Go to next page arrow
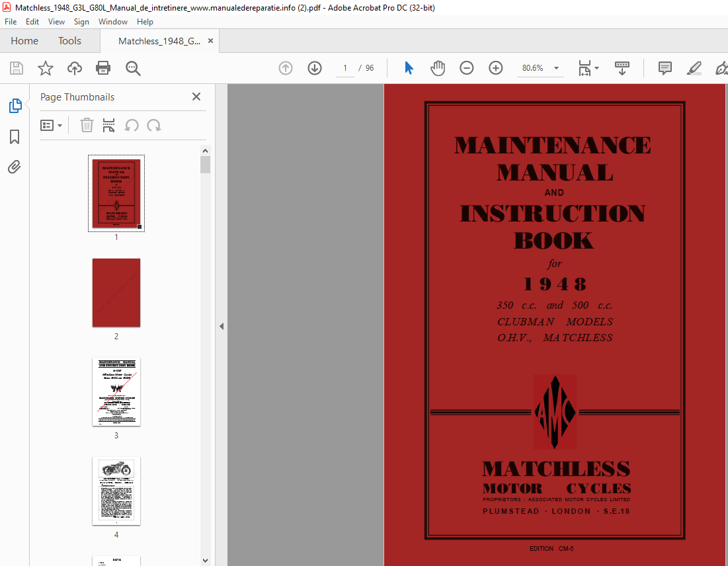 315,68
